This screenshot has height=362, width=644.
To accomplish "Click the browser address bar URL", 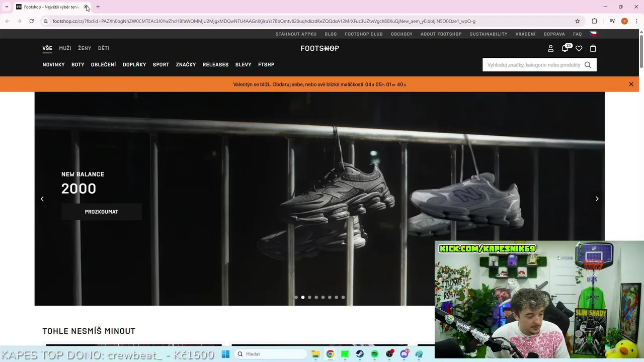I will [x=264, y=21].
